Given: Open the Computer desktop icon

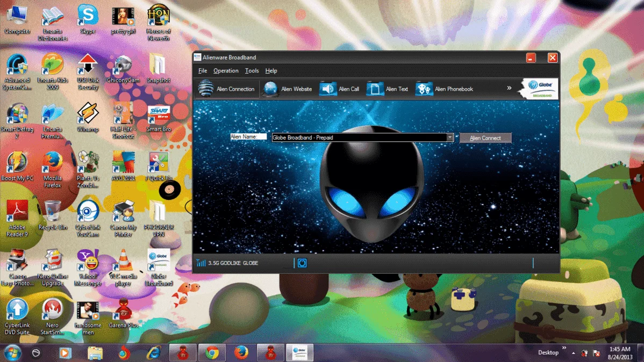Looking at the screenshot, I should tap(17, 20).
